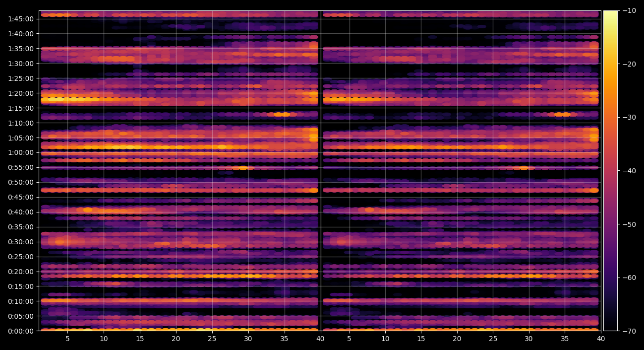Click the −70 colorbar tick label
The width and height of the screenshot is (644, 350).
[x=630, y=331]
